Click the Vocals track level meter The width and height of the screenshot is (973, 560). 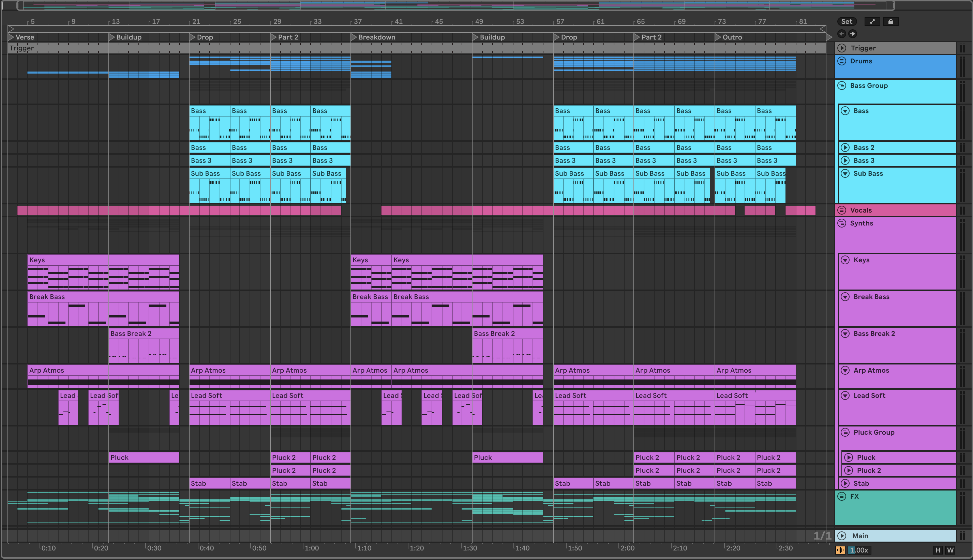coord(962,210)
